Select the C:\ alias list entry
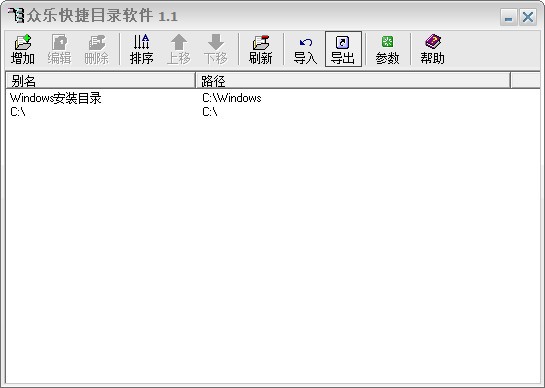Viewport: 545px width, 388px height. click(18, 112)
